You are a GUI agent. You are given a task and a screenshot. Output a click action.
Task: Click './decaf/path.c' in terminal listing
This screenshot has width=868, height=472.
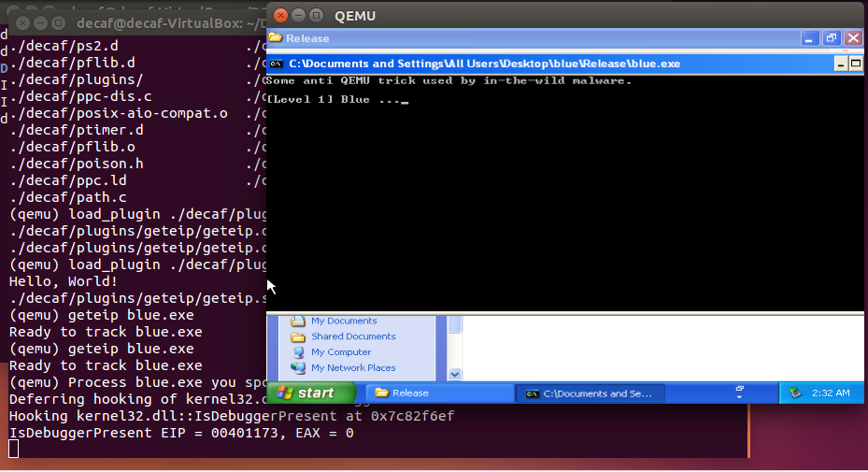point(68,197)
